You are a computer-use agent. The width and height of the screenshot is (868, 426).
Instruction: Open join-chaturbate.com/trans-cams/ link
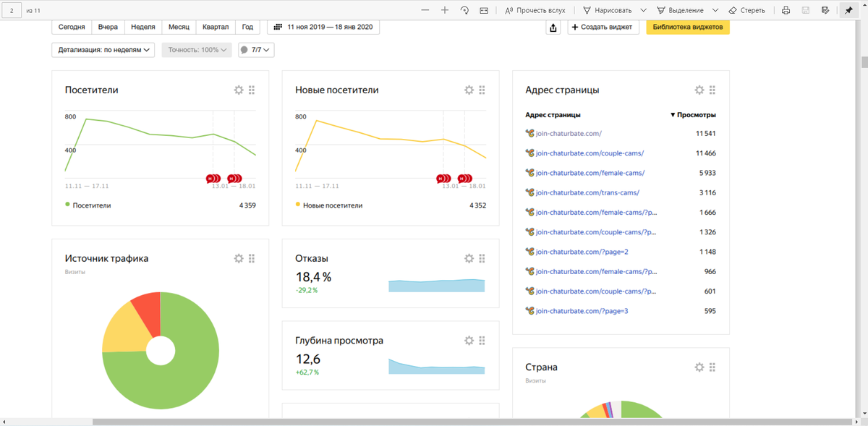[587, 192]
